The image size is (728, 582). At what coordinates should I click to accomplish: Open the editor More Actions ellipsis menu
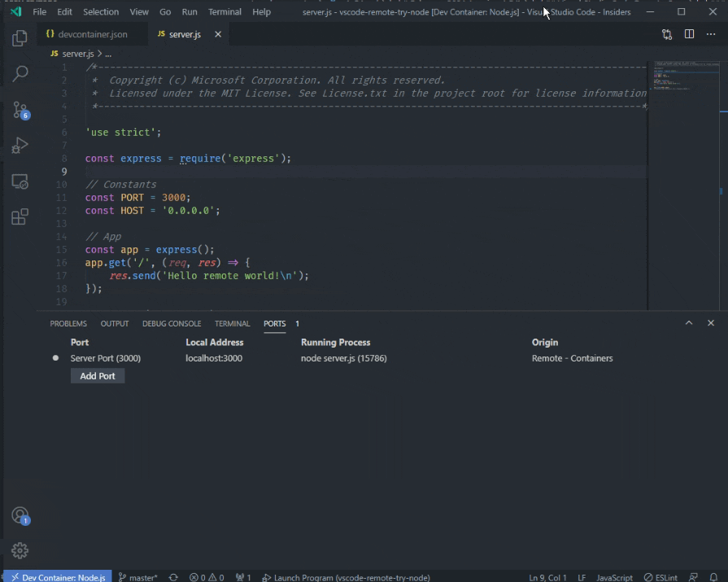[711, 34]
